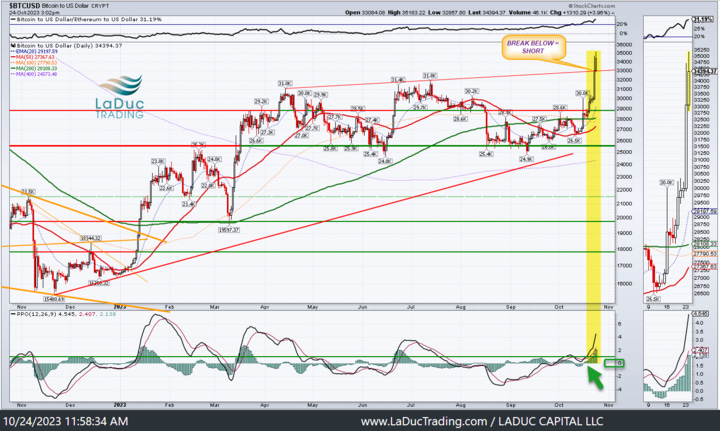720x431 pixels.
Task: Click the High 35183.22 value
Action: [406, 13]
